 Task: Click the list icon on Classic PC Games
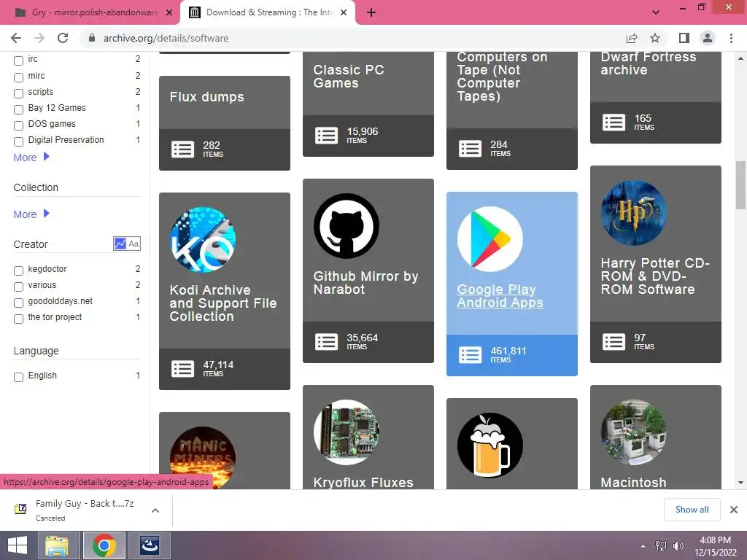click(x=326, y=135)
